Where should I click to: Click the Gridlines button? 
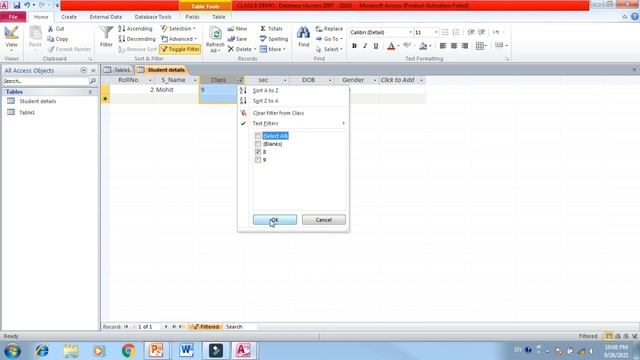[x=481, y=46]
